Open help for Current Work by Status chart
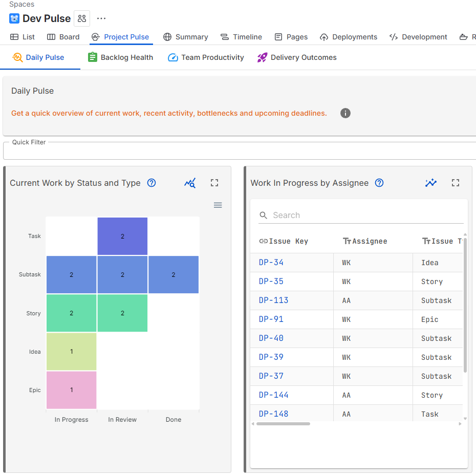The width and height of the screenshot is (476, 476). (x=152, y=183)
